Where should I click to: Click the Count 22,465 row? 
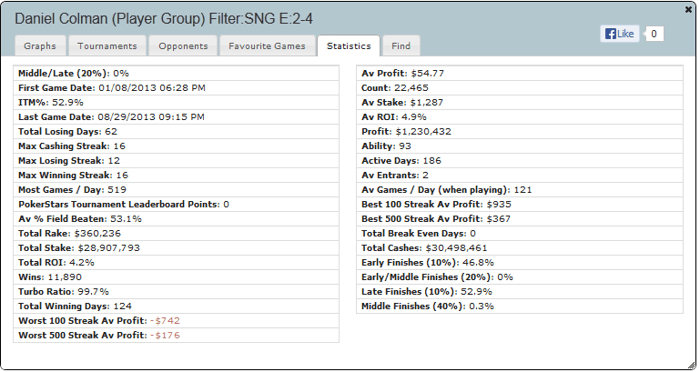click(520, 88)
